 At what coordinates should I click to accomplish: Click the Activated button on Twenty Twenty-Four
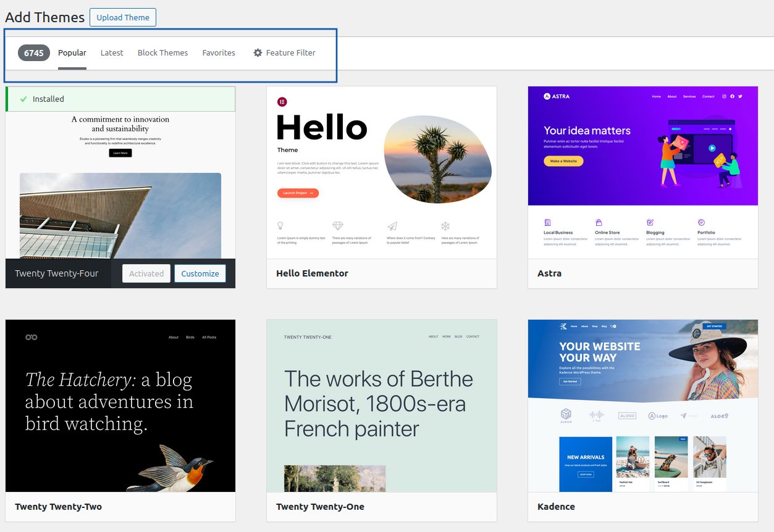146,273
